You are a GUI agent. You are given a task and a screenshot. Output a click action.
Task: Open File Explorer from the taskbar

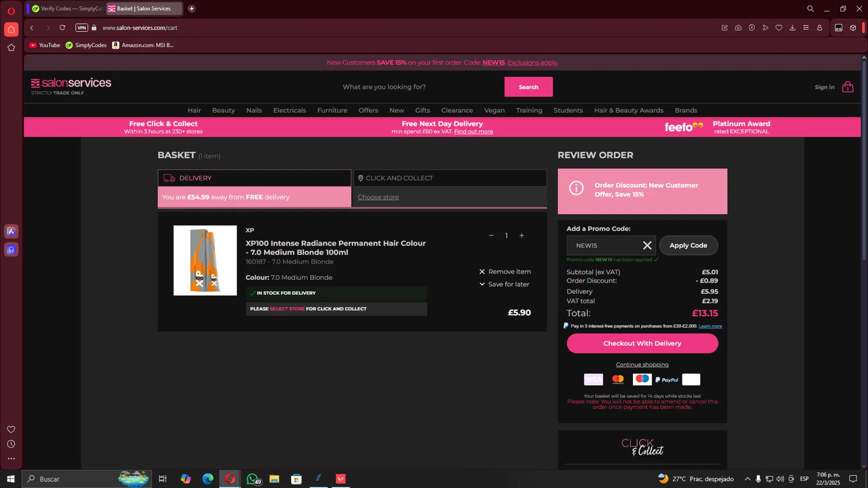coord(274,479)
